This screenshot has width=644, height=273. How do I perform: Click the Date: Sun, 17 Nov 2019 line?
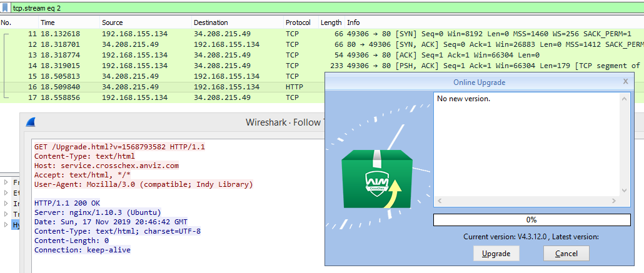111,222
